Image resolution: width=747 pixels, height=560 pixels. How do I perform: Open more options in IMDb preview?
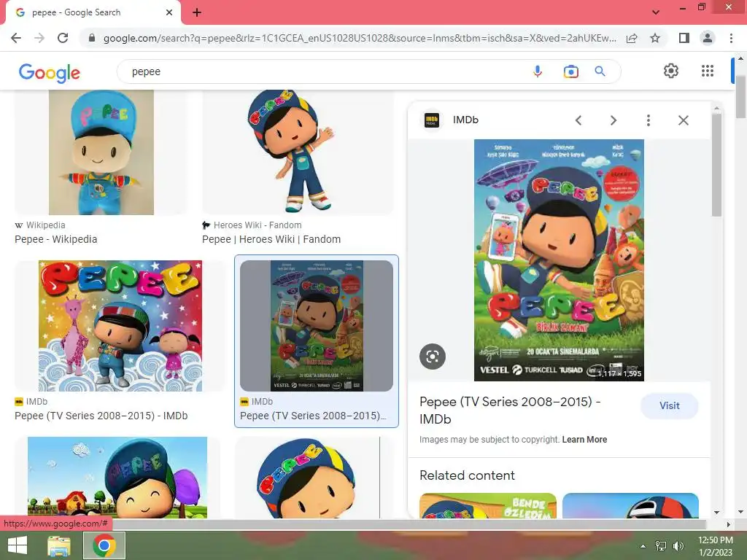(648, 120)
